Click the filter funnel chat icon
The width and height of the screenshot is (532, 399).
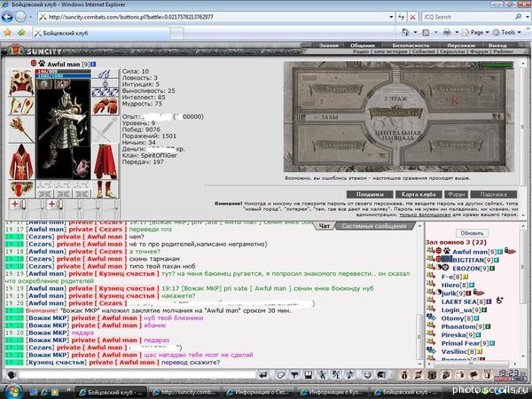294,375
